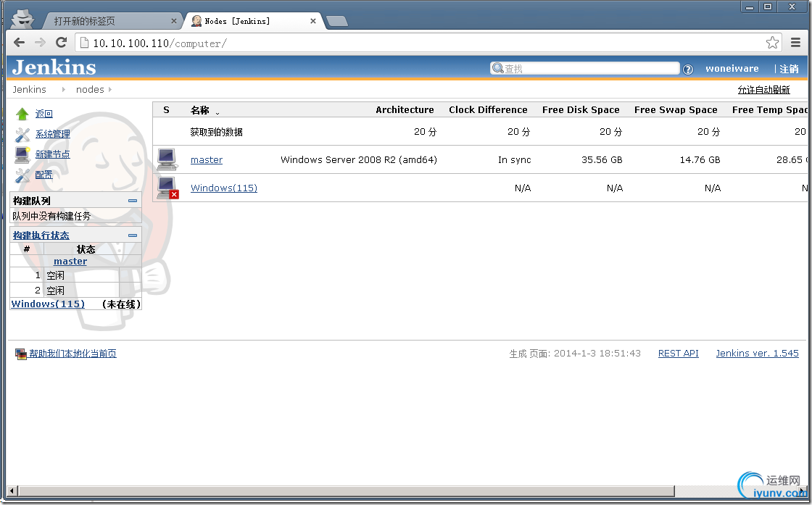Reload the page with refresh icon
Image resolution: width=812 pixels, height=505 pixels.
61,43
